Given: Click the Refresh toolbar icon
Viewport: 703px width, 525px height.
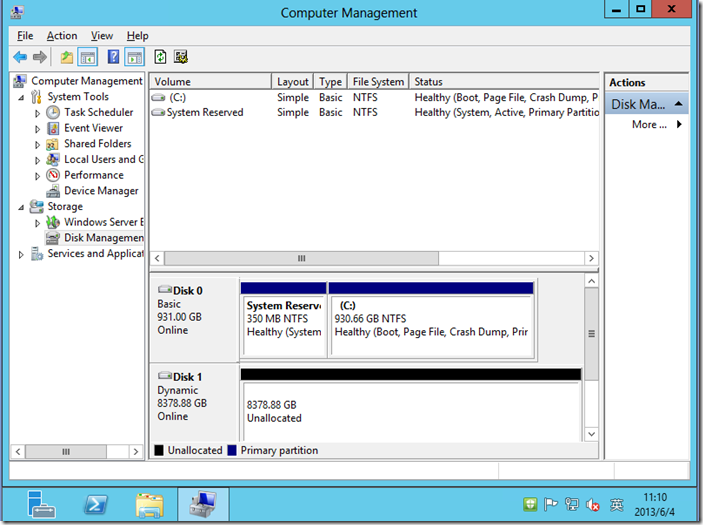Looking at the screenshot, I should 160,57.
